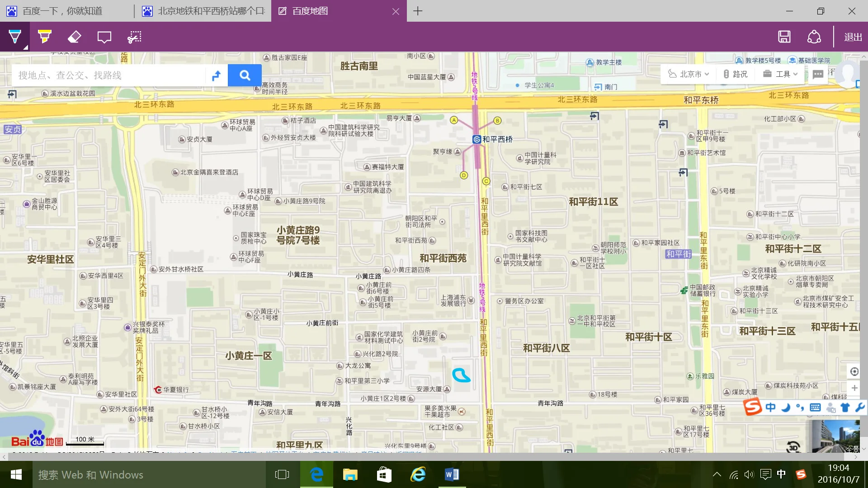Select the ballpoint pen tool in Web Notes

(14, 37)
